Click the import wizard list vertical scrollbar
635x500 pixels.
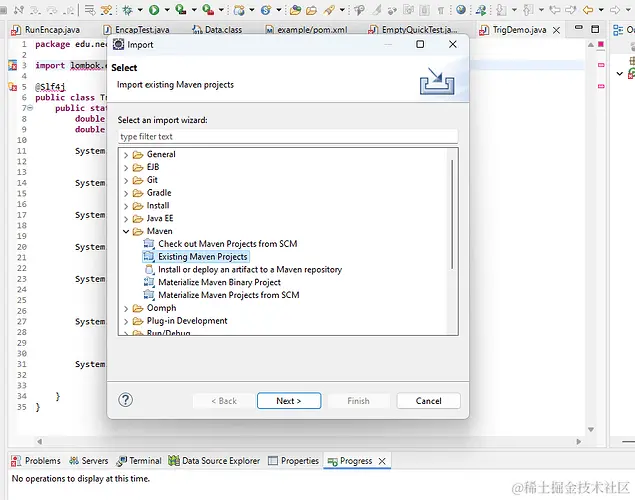click(x=452, y=214)
